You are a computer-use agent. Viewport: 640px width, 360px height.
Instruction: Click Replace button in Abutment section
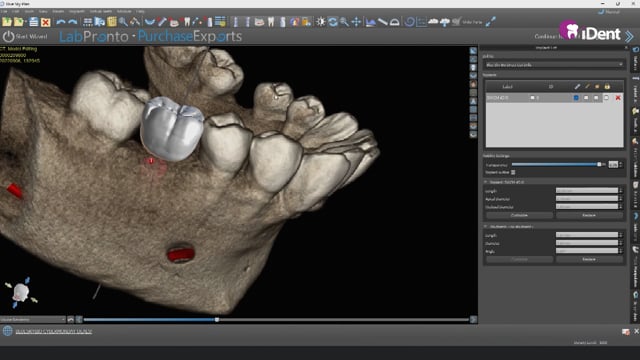pyautogui.click(x=589, y=259)
